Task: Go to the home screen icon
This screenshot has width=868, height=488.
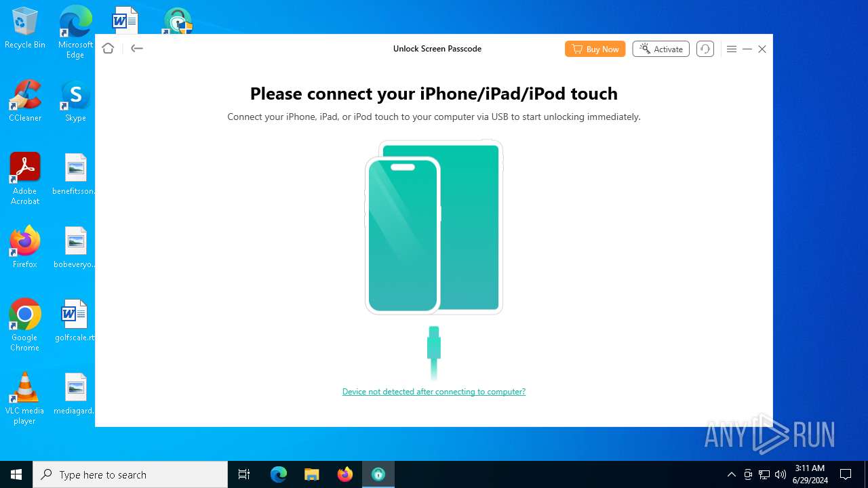Action: tap(108, 48)
